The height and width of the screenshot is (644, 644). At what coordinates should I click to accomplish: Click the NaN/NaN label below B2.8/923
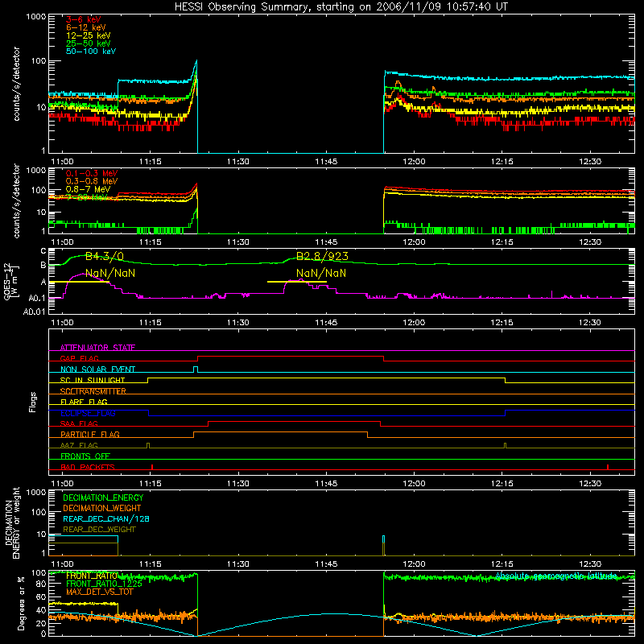[321, 273]
